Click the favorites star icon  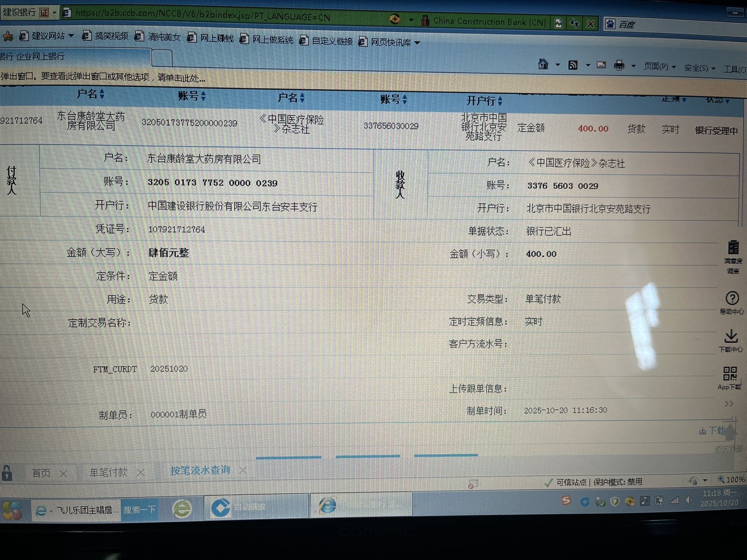tap(7, 36)
